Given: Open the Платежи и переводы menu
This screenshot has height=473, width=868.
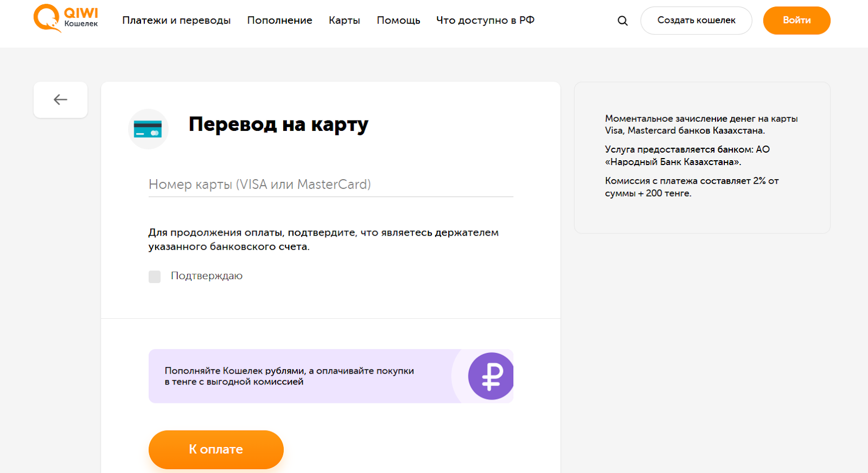Looking at the screenshot, I should [176, 20].
